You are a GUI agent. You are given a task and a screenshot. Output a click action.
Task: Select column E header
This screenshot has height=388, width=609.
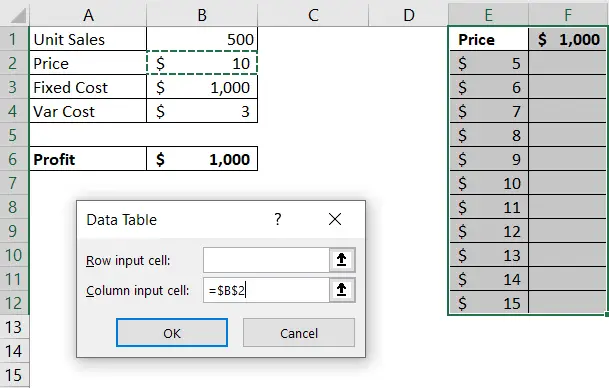tap(488, 15)
